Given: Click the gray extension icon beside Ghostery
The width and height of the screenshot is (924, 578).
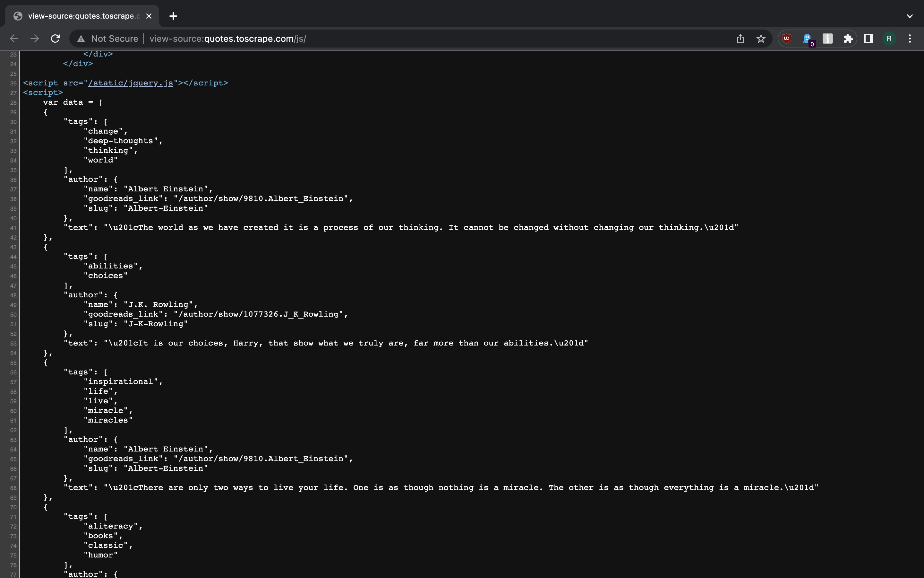Looking at the screenshot, I should point(828,39).
